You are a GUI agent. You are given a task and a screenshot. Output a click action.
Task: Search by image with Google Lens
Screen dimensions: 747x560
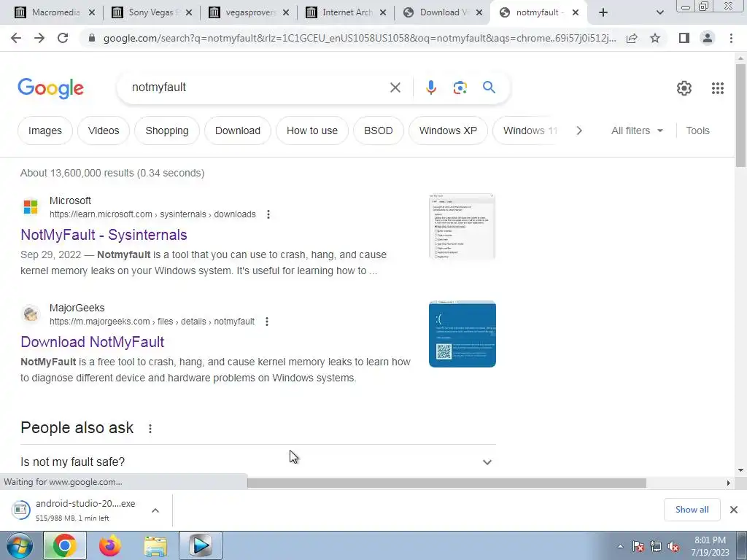tap(460, 87)
